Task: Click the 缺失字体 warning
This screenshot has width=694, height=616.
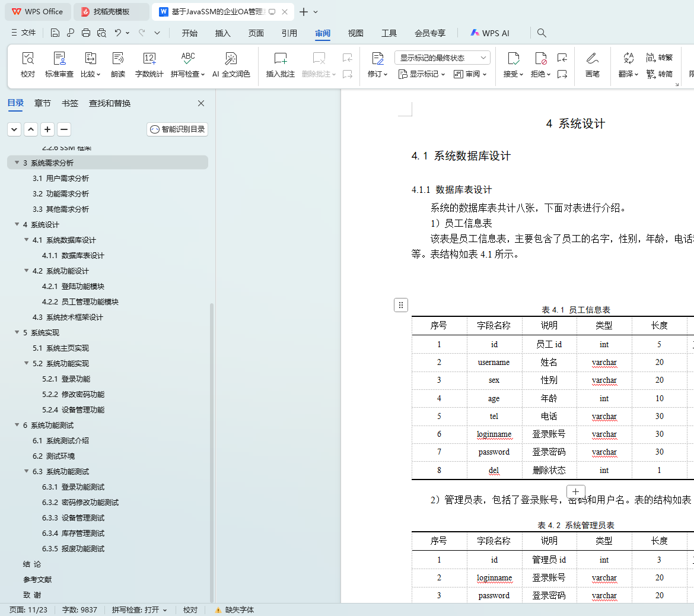Action: point(234,610)
